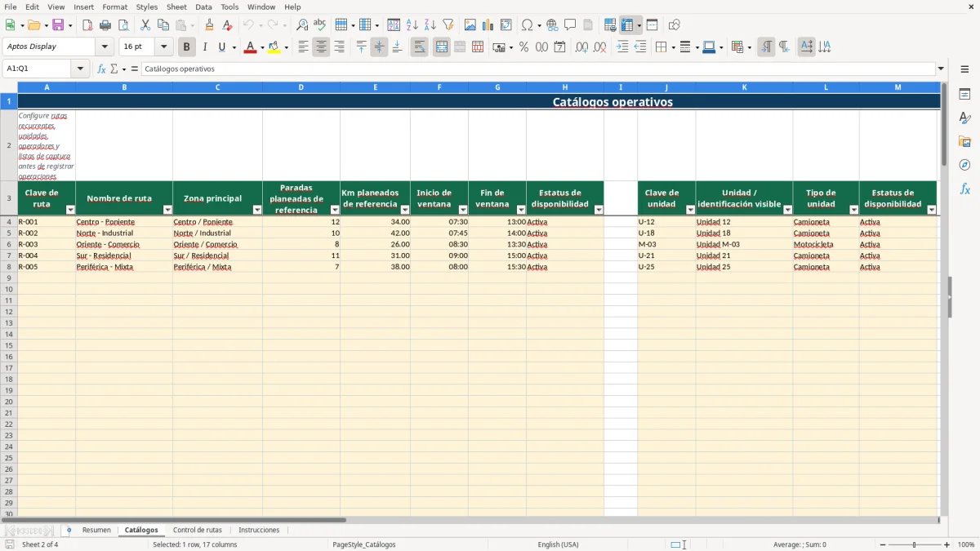
Task: Open the Format menu
Action: [x=114, y=7]
